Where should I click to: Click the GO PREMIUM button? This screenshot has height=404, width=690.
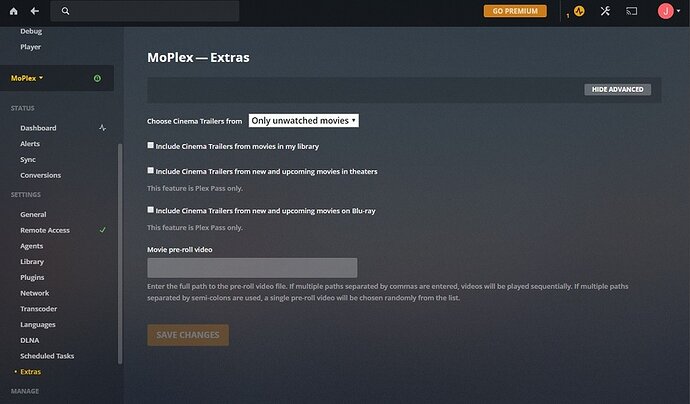coord(515,11)
